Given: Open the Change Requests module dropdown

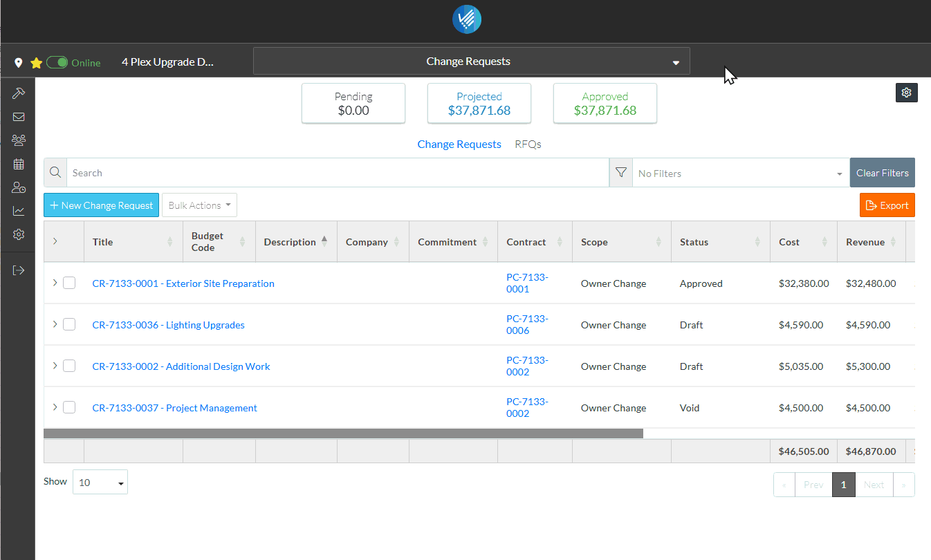Looking at the screenshot, I should [472, 61].
